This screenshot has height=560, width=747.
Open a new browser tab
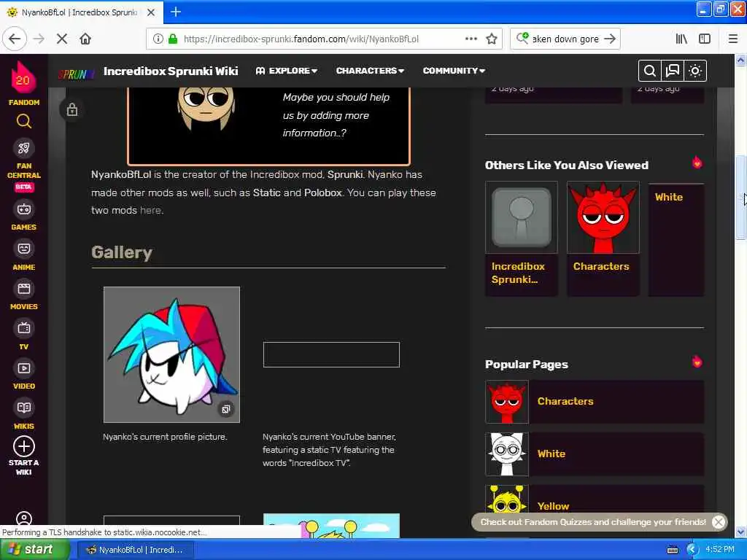click(176, 12)
